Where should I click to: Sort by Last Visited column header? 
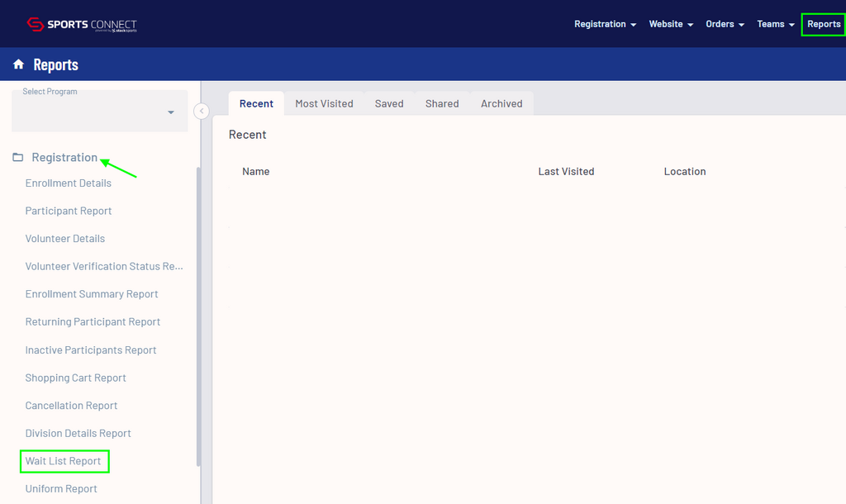pyautogui.click(x=566, y=172)
